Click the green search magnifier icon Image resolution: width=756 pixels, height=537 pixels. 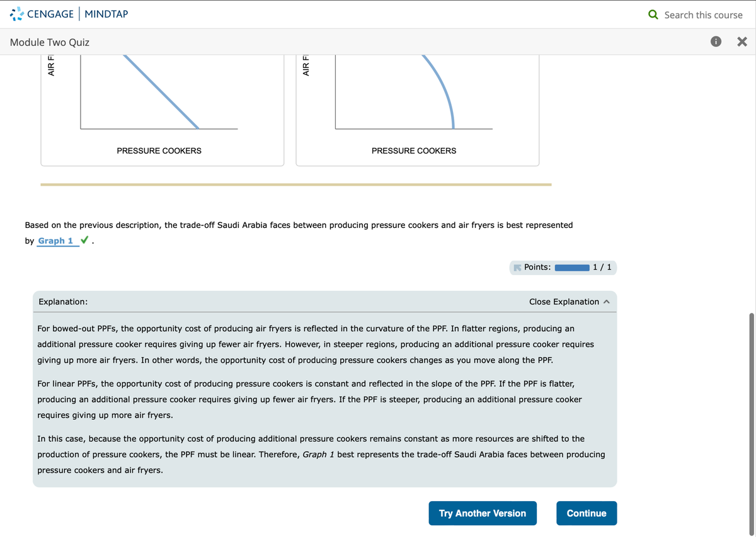pos(654,14)
